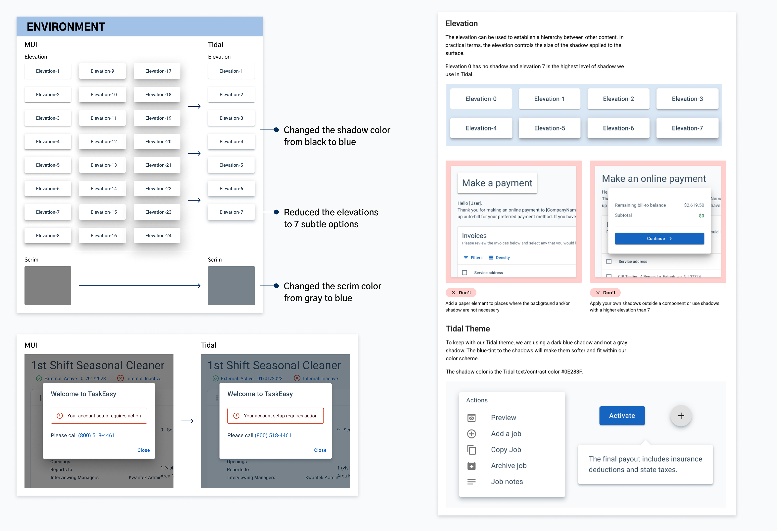777x532 pixels.
Task: Click Elevation-0 card in blue demo panel
Action: [x=481, y=99]
